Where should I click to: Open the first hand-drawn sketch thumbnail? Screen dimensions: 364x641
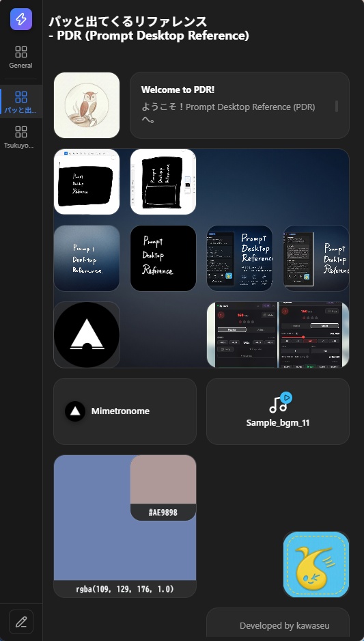pos(87,182)
